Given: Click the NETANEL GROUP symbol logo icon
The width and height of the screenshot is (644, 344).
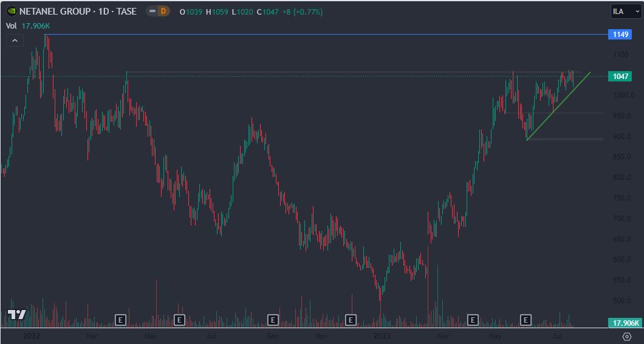Looking at the screenshot, I should (x=12, y=12).
